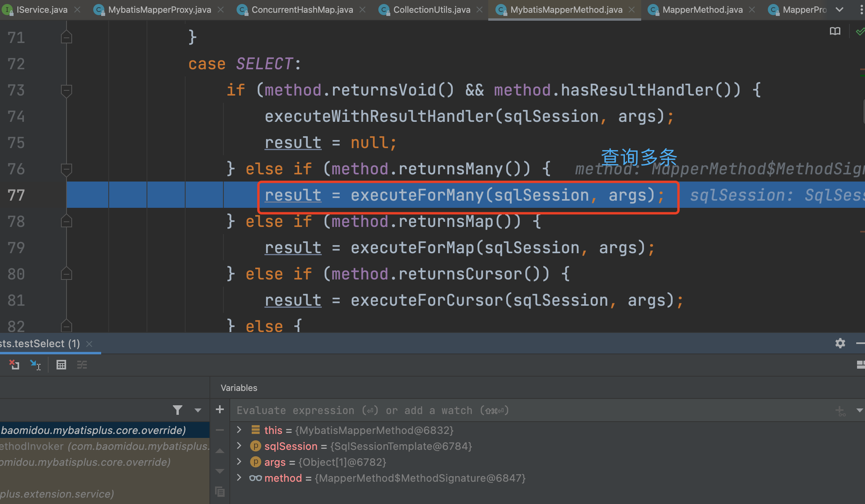Expand the sqlSession variable node
Screen dimensions: 865x504
(239, 446)
